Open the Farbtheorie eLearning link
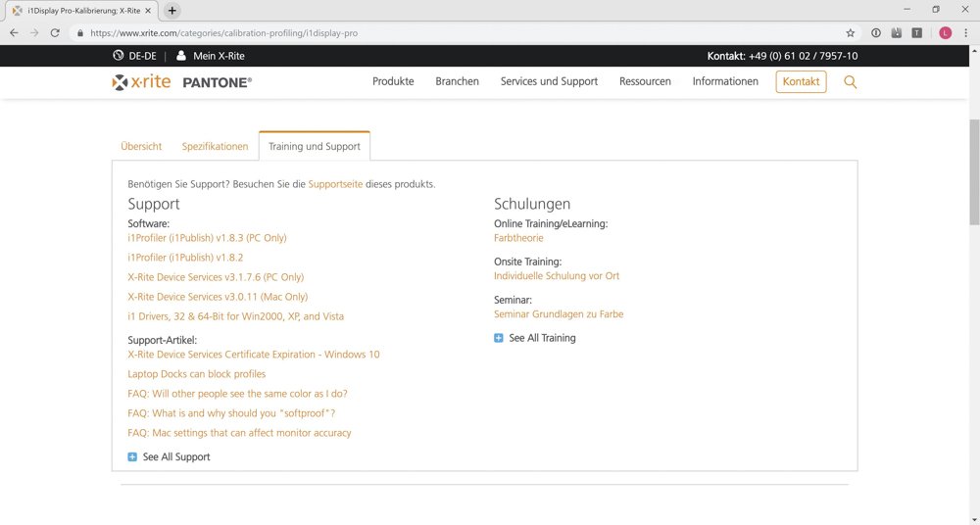 click(518, 238)
